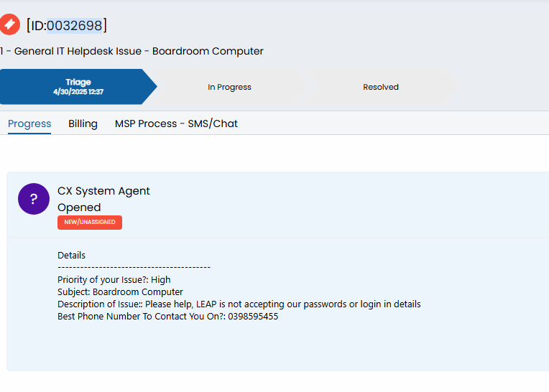Switch to the Progress tab
The width and height of the screenshot is (549, 392).
tap(29, 123)
